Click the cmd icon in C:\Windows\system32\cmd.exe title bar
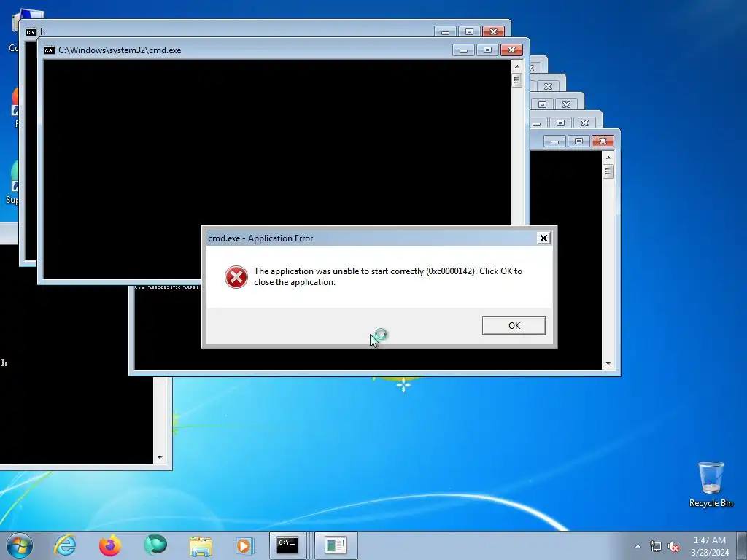 click(49, 50)
